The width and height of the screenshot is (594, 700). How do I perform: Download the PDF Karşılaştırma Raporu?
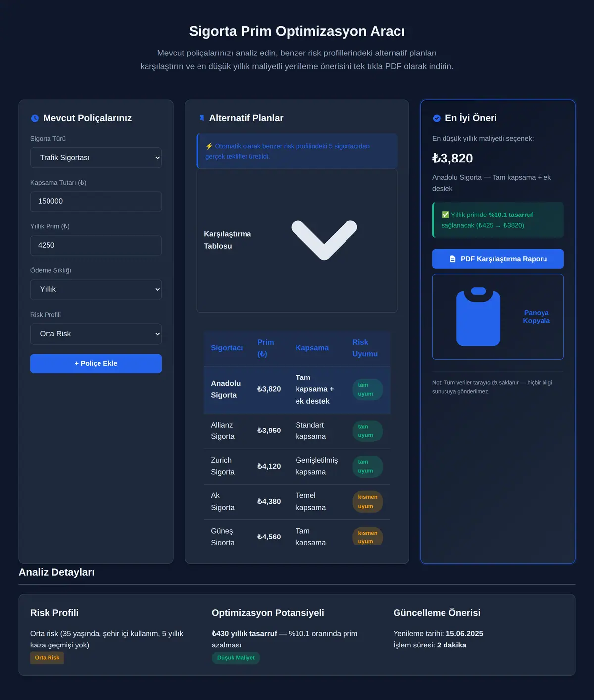498,259
